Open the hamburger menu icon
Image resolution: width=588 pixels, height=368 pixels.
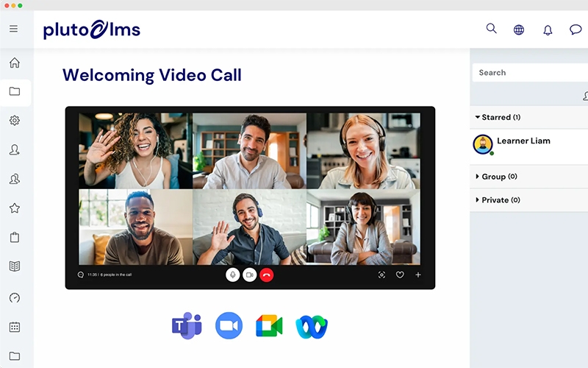[13, 29]
